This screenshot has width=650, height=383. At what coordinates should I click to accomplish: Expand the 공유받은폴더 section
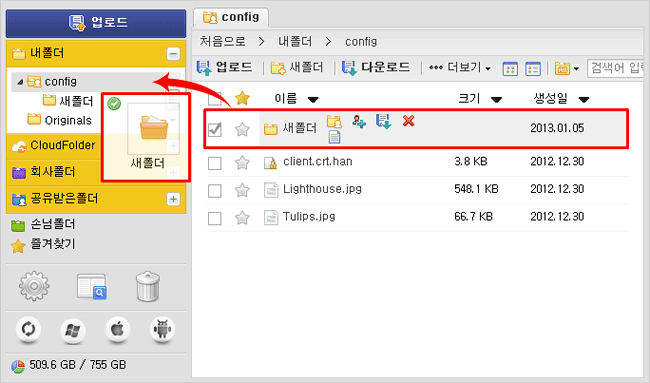pyautogui.click(x=173, y=199)
